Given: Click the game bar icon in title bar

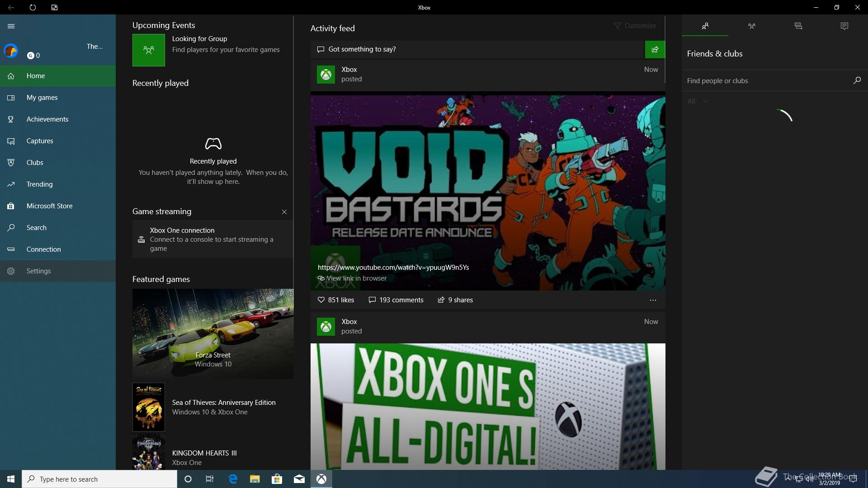Looking at the screenshot, I should (x=54, y=8).
